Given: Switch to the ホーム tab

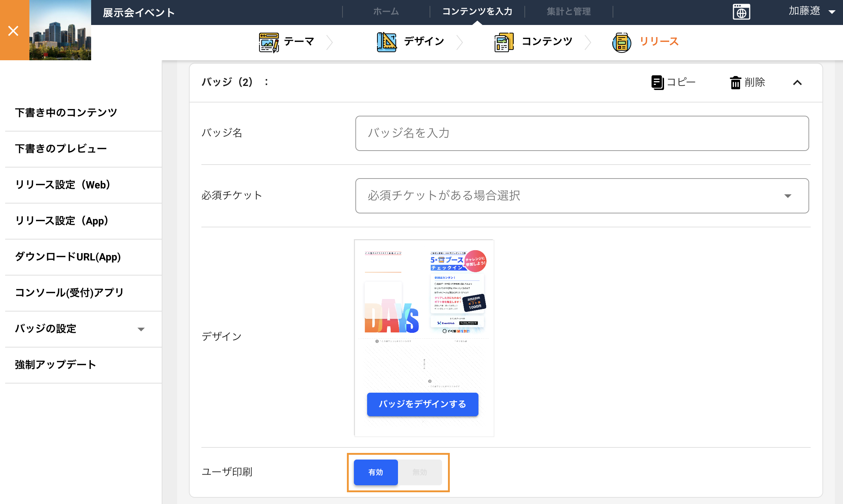Looking at the screenshot, I should click(386, 11).
